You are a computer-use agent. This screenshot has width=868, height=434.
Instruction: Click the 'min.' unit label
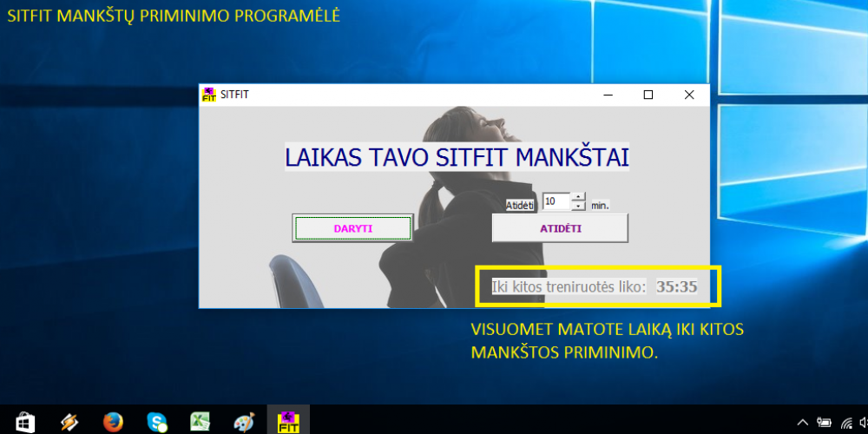[x=600, y=206]
